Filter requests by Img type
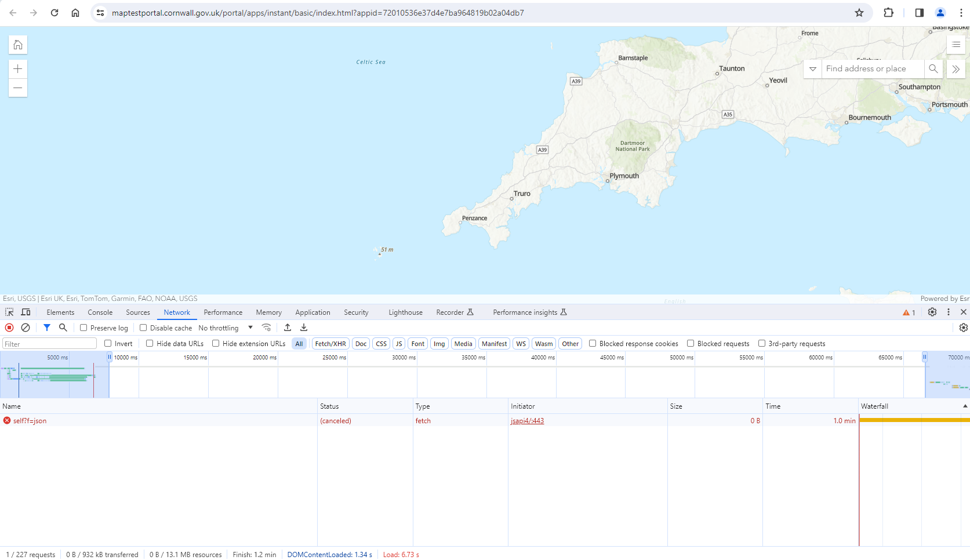970x560 pixels. [x=439, y=344]
